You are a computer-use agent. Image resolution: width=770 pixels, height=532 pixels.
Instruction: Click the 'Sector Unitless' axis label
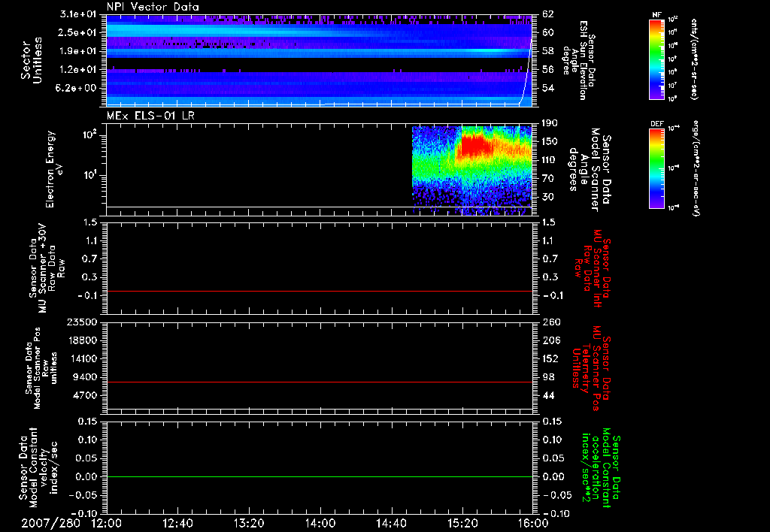click(x=32, y=60)
